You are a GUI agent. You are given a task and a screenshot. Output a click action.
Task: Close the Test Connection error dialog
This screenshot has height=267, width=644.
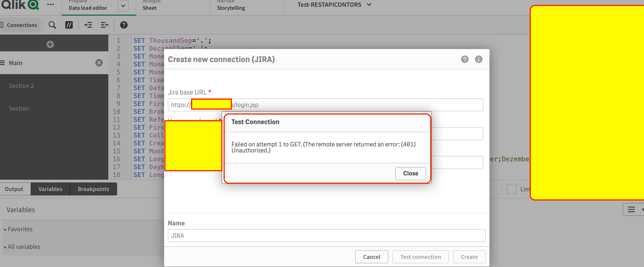pyautogui.click(x=410, y=173)
